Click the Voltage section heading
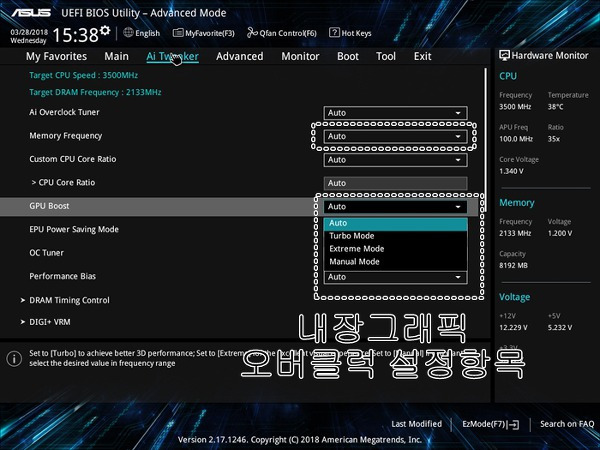 (x=514, y=297)
